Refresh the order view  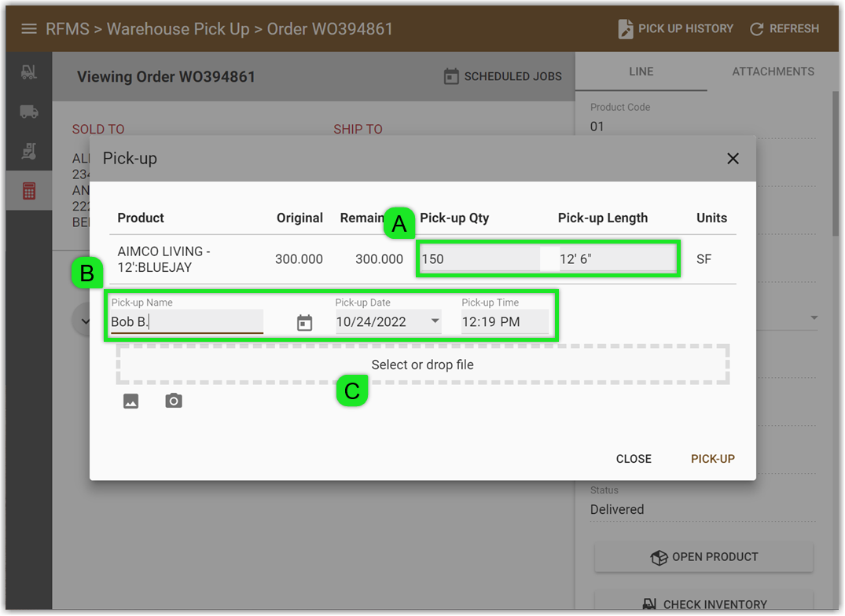pos(784,28)
